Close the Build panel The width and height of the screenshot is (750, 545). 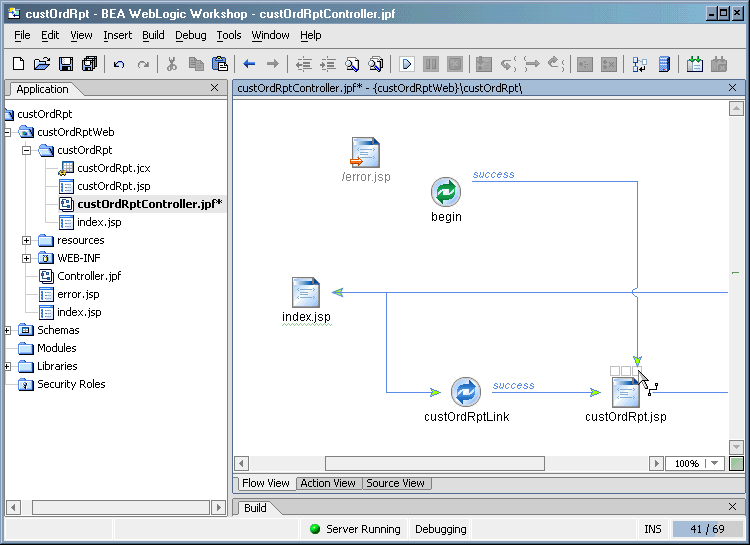(x=732, y=506)
